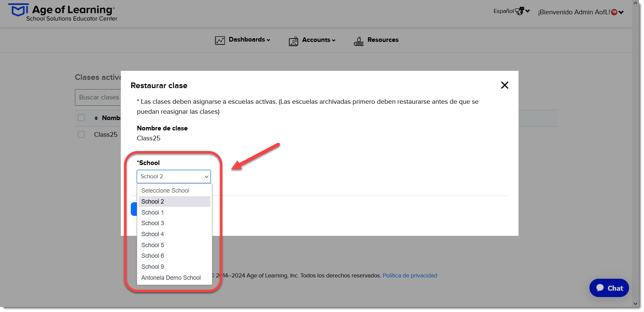The width and height of the screenshot is (644, 312).
Task: Open the Política de privacidad link
Action: 410,275
